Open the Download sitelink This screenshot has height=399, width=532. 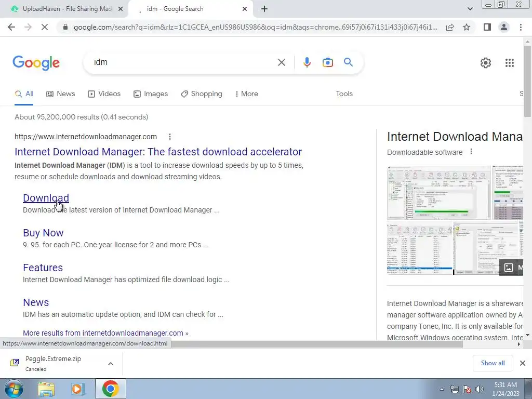(x=46, y=198)
